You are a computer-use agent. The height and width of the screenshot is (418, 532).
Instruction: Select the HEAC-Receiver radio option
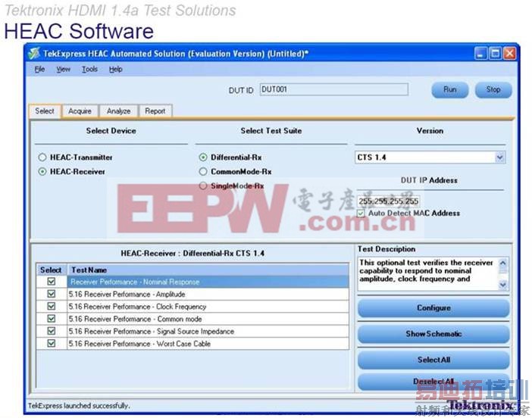[42, 172]
